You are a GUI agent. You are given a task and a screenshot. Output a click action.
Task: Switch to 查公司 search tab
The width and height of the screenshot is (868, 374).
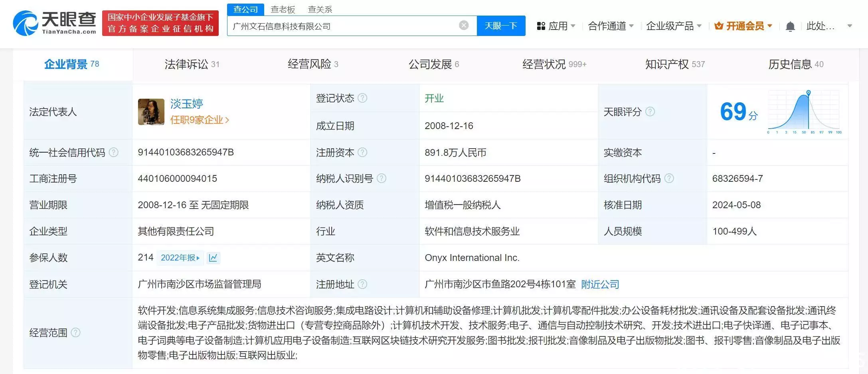tap(246, 9)
